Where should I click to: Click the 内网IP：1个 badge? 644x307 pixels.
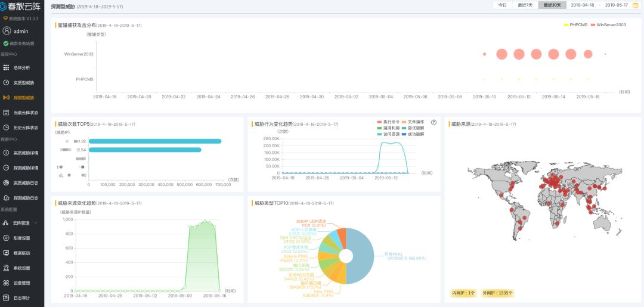click(x=463, y=293)
